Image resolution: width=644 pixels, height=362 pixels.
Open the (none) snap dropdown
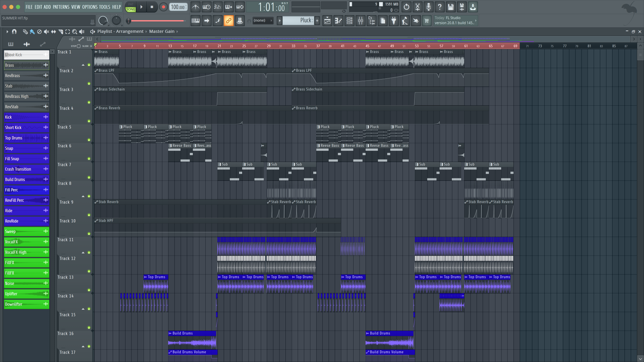(263, 21)
